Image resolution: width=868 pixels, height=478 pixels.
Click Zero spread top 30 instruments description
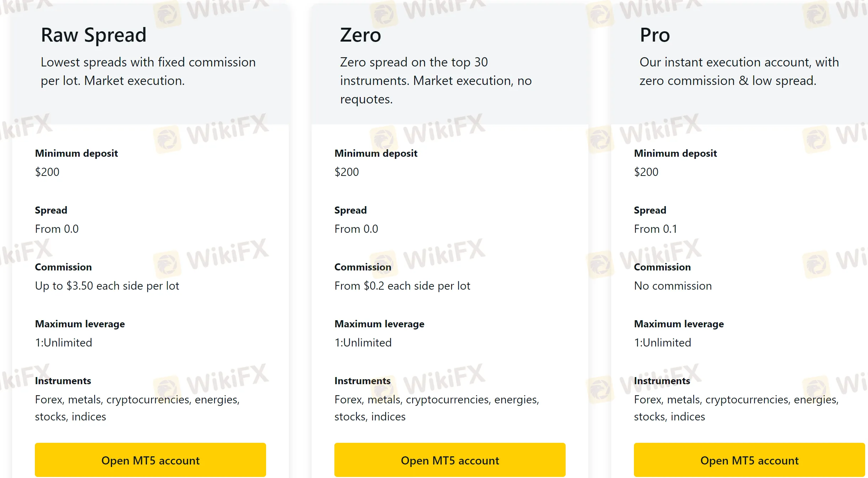click(436, 81)
